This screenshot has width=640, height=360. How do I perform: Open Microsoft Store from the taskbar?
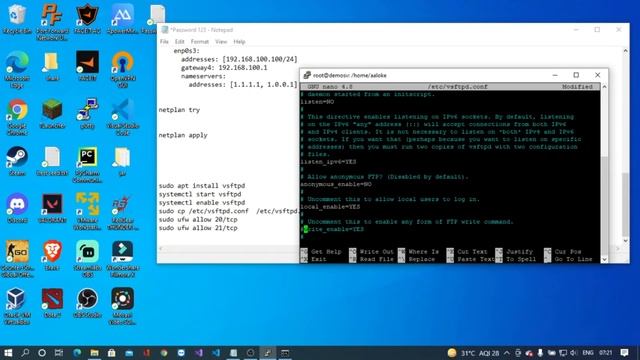click(111, 353)
